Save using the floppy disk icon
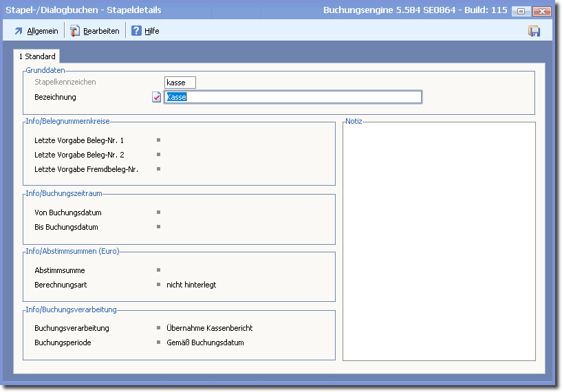Viewport: 562px width, 392px height. (x=534, y=31)
